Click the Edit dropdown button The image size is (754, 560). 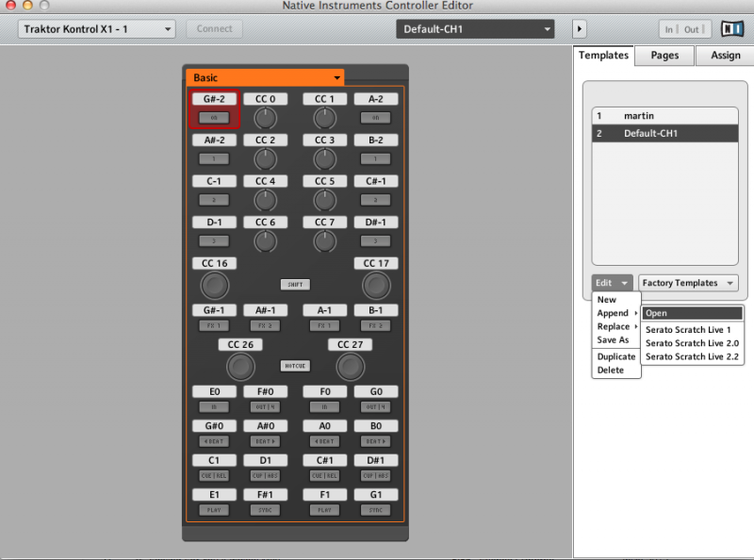pos(612,283)
